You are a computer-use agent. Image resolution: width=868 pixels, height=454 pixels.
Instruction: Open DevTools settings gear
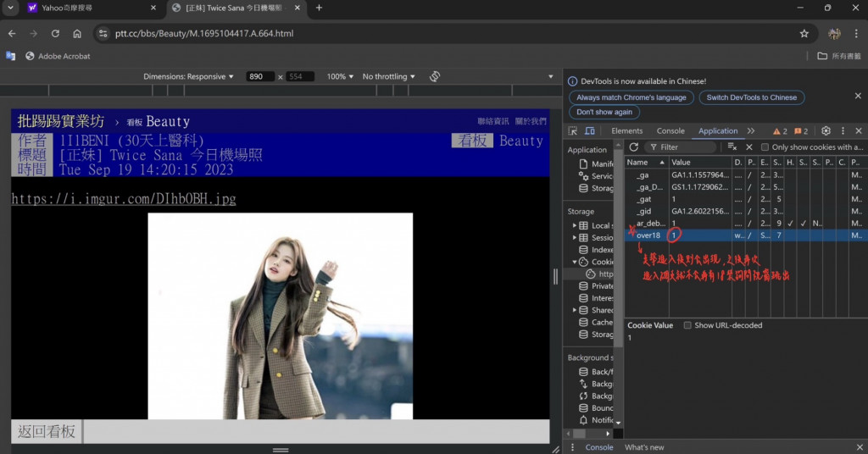[826, 131]
